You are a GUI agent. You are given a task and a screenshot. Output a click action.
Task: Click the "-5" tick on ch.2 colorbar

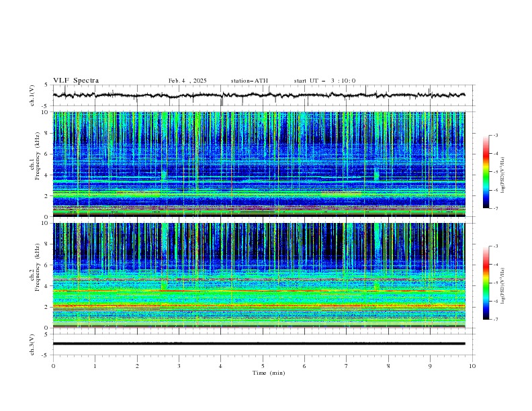tap(495, 283)
